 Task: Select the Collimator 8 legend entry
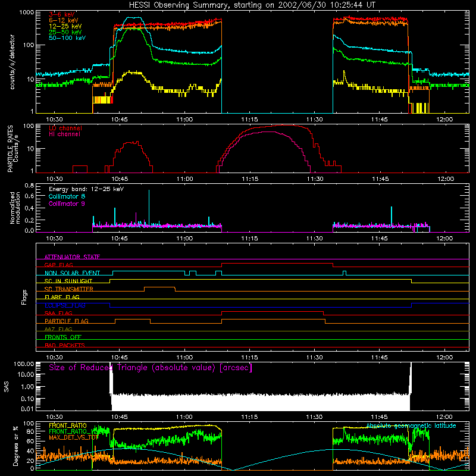(67, 196)
